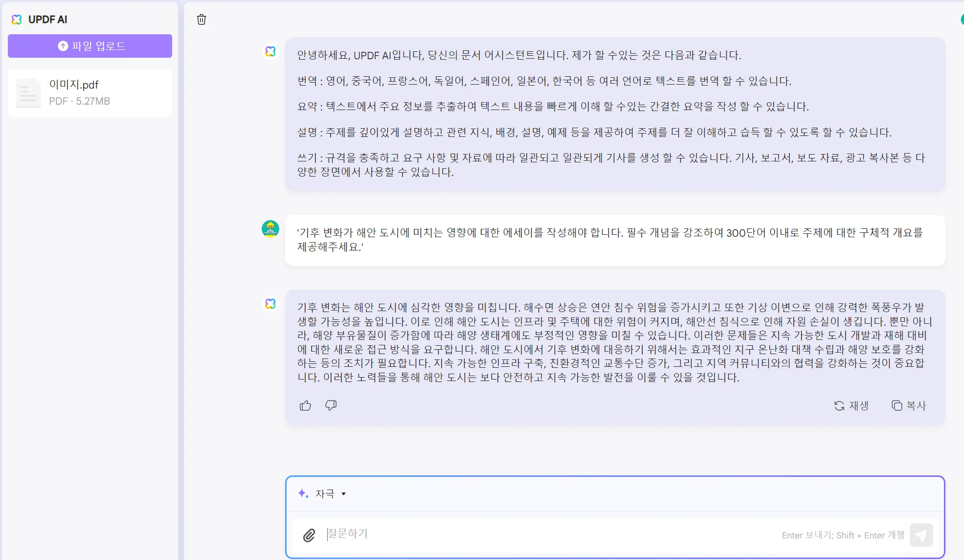The height and width of the screenshot is (560, 964).
Task: Click the '요약 :' feature description line
Action: [553, 107]
